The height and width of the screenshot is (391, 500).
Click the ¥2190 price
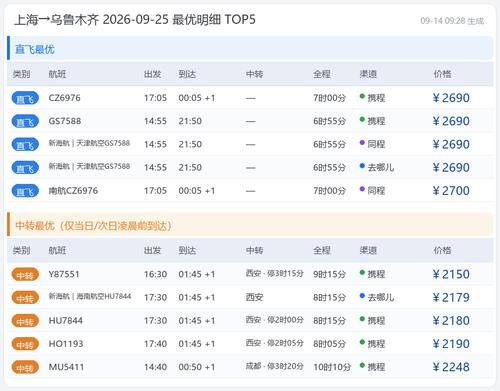(x=451, y=344)
